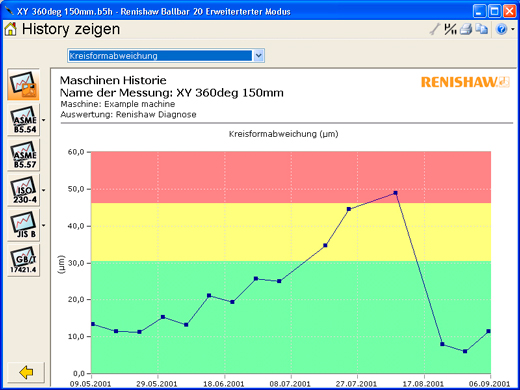Screen dimensions: 520x390
Task: Click the yellow back arrow button
Action: 26,372
